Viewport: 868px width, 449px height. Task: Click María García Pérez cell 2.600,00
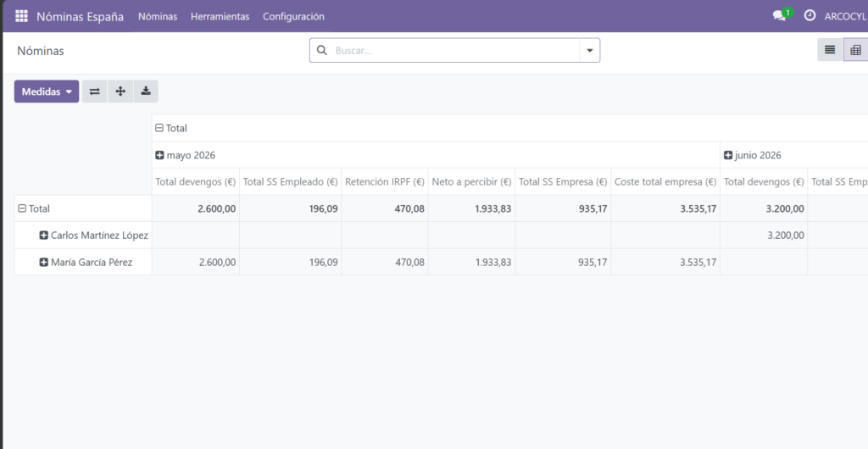pos(196,262)
